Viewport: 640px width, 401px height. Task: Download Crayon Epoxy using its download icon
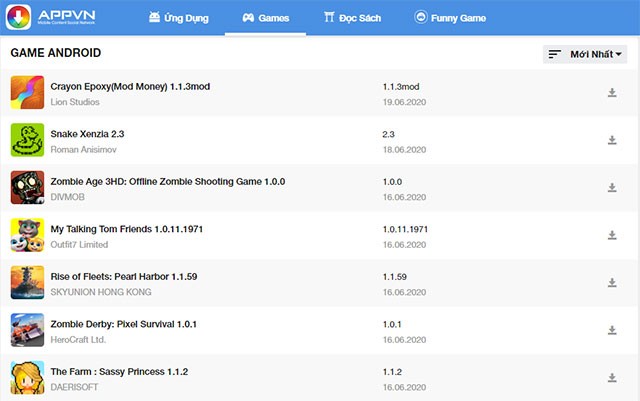(612, 93)
